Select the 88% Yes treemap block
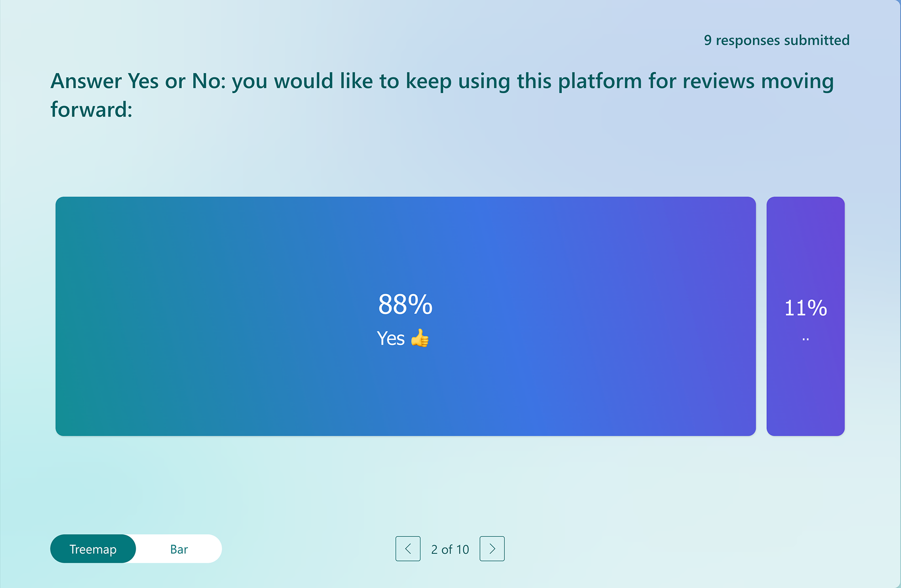This screenshot has width=901, height=588. [x=405, y=316]
